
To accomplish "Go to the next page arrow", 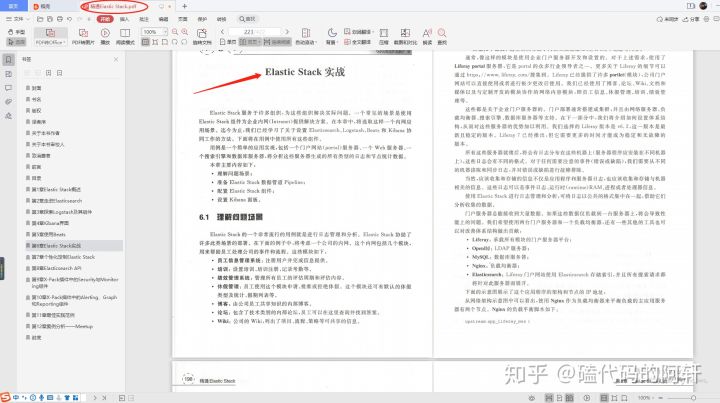I will [x=287, y=32].
